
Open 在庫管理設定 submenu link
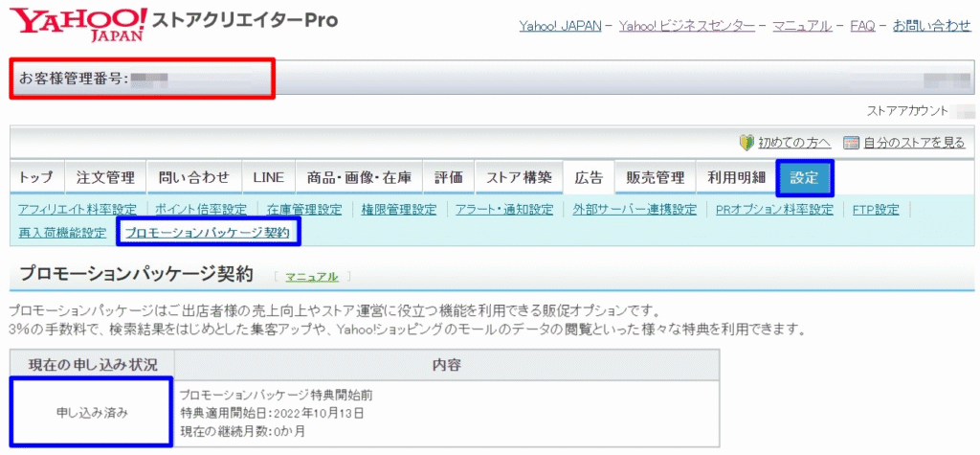point(303,210)
